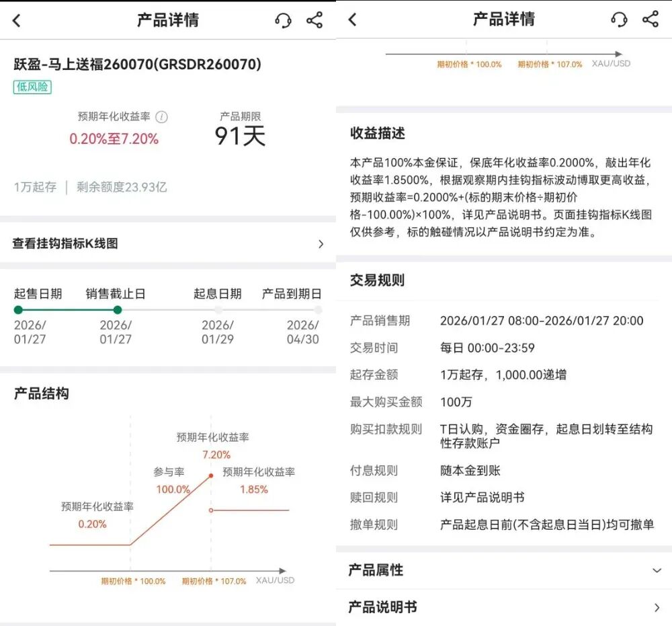This screenshot has height=626, width=672.
Task: Tap the share icon on left screen
Action: click(x=314, y=20)
